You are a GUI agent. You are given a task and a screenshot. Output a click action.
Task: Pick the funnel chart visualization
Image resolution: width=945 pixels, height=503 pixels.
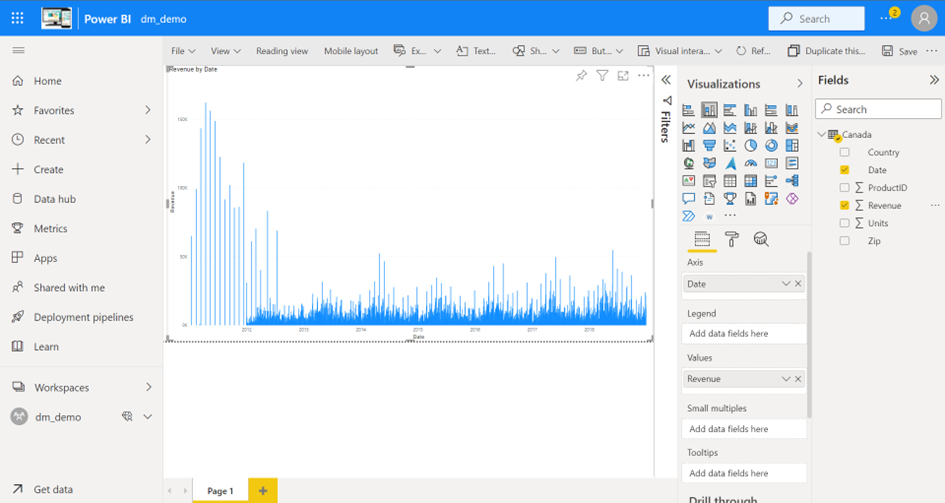tap(709, 146)
